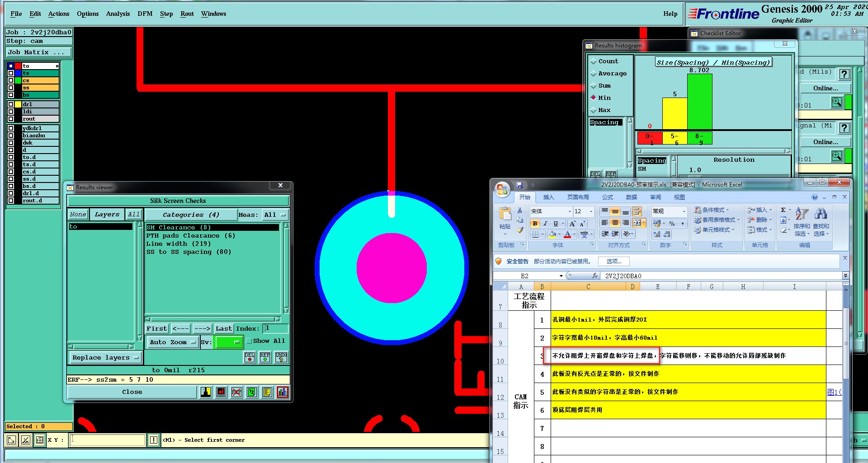Click the REF green-dot icon in Results viewer
Image resolution: width=868 pixels, height=463 pixels.
pos(265,357)
